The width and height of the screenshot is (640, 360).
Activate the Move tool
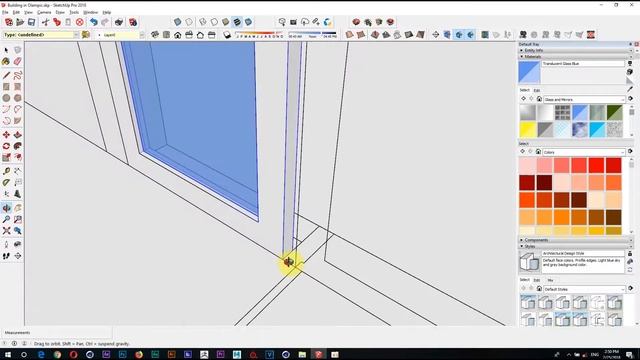6,135
